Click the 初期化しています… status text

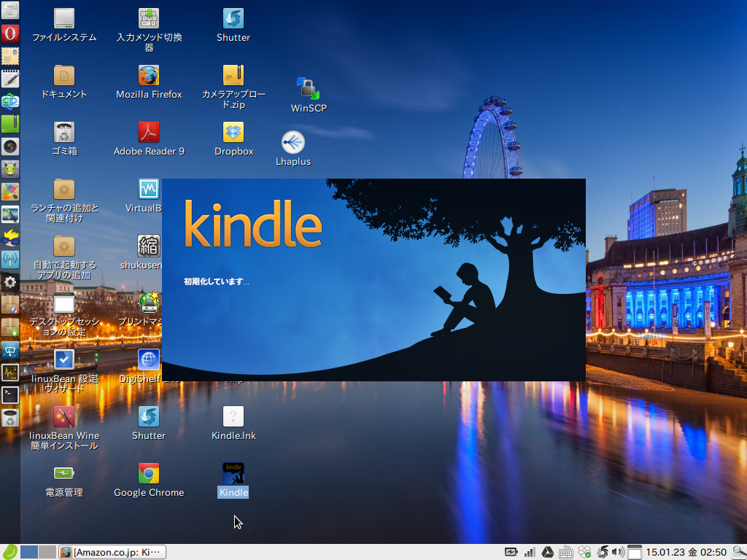[x=216, y=281]
